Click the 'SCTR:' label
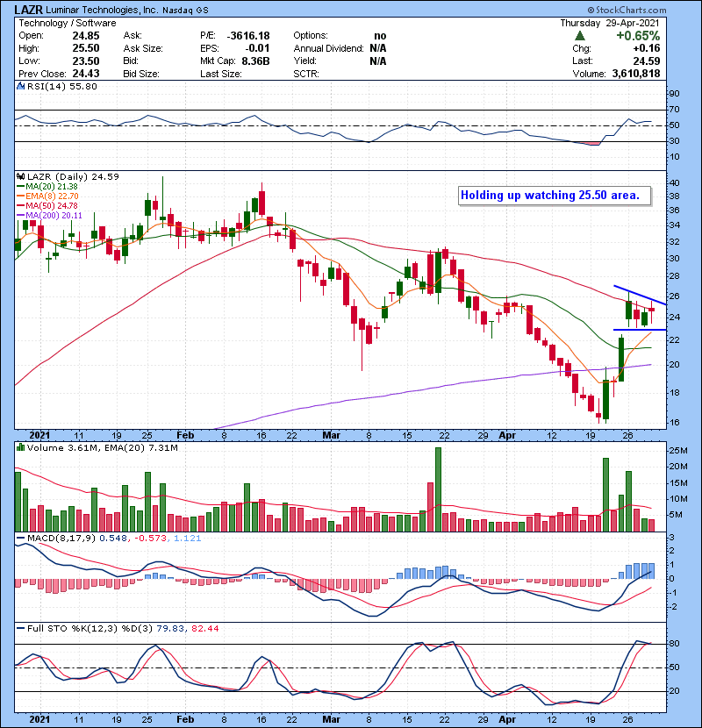This screenshot has height=728, width=702. pyautogui.click(x=306, y=74)
